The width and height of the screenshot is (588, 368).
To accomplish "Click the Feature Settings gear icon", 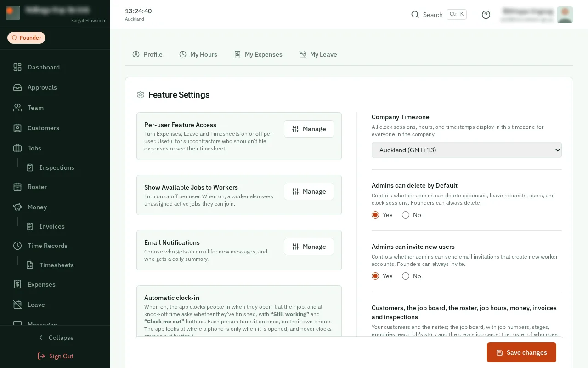I will 141,95.
